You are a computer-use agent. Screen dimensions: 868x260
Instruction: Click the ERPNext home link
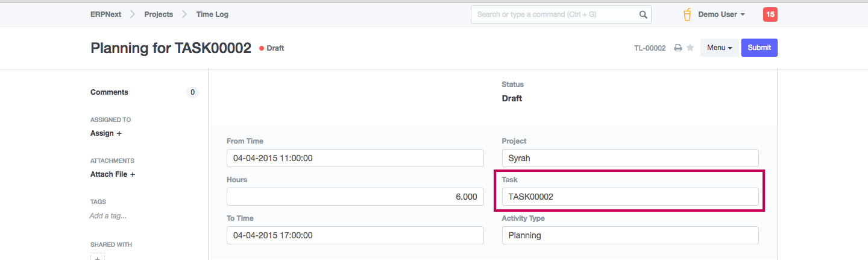[x=105, y=14]
